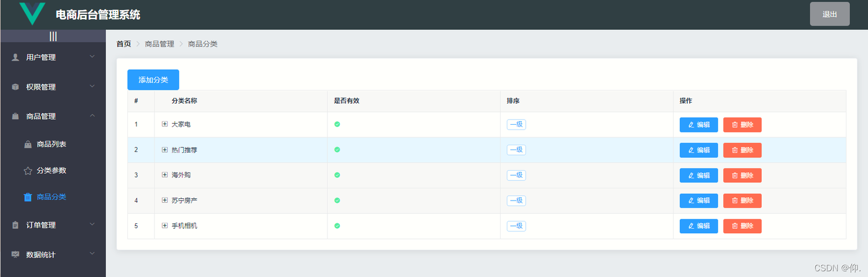868x277 pixels.
Task: Delete the 苏宁房产 category
Action: (x=742, y=201)
